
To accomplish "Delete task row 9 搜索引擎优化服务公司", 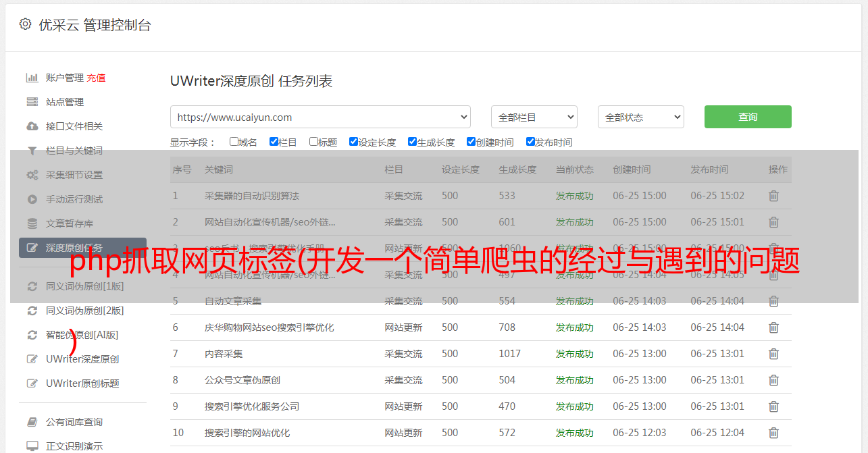I will [773, 406].
